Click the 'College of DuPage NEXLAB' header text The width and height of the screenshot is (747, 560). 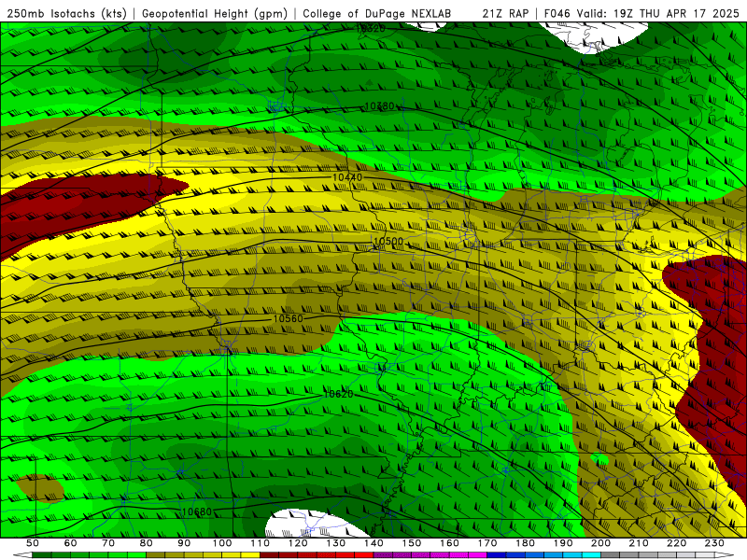click(376, 13)
